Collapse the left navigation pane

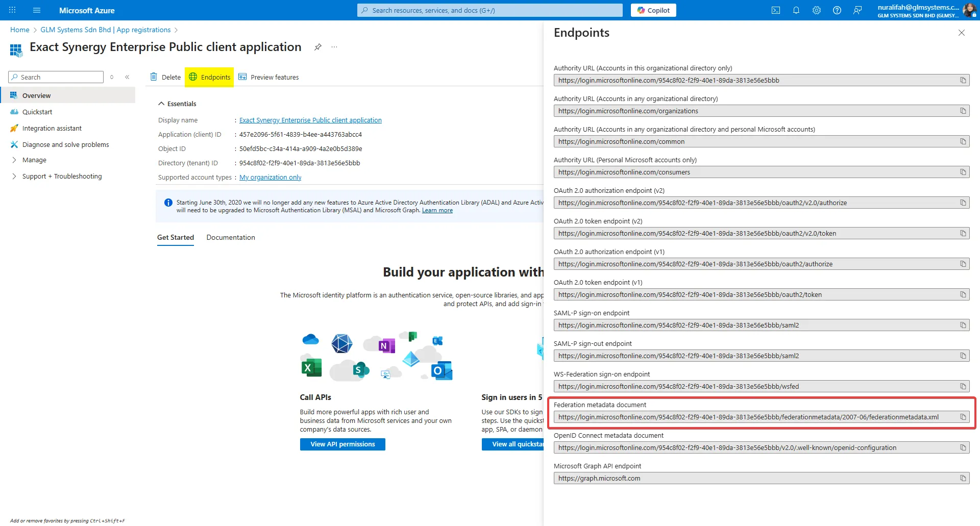tap(127, 77)
